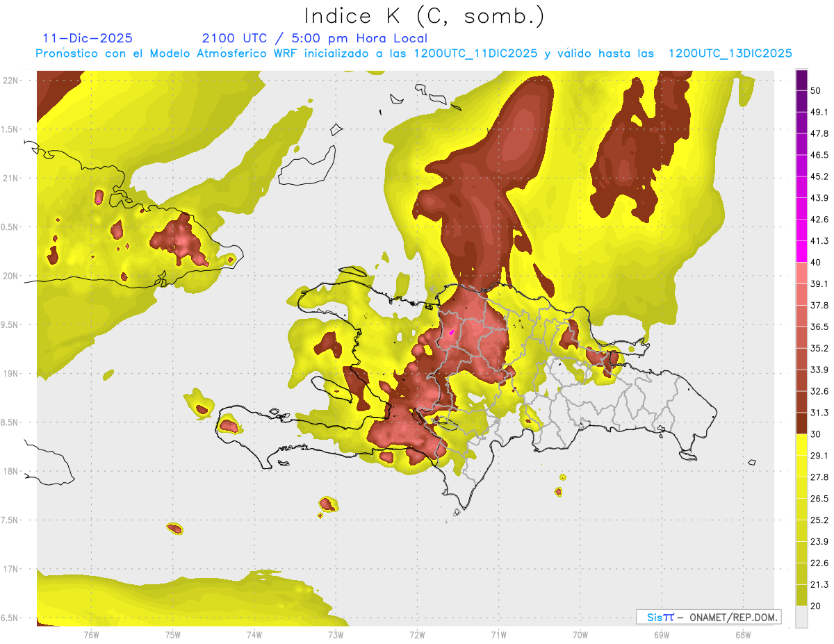
Task: Click the '19N' latitude axis label
Action: click(11, 374)
